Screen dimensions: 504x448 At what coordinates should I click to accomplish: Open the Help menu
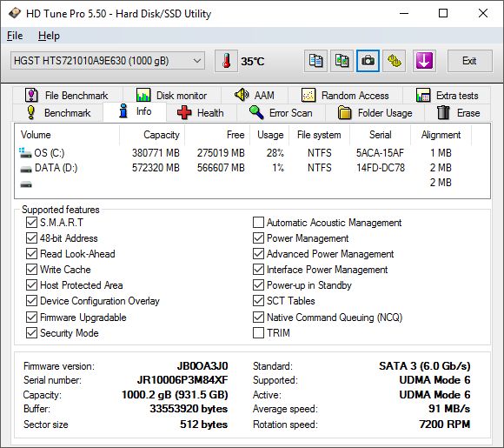pos(49,36)
